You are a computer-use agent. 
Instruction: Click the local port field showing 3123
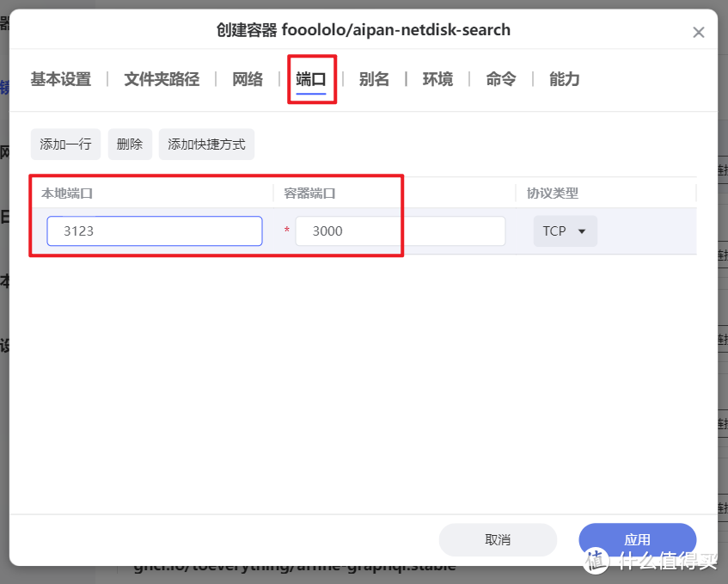[x=155, y=231]
